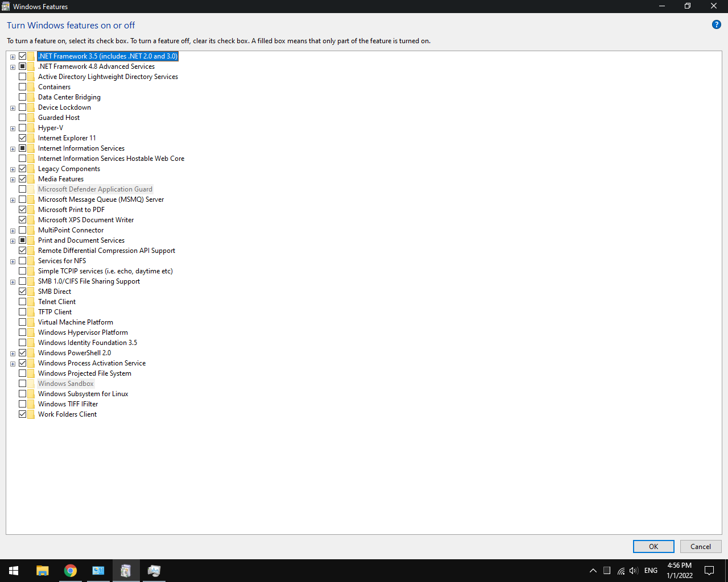Select Windows Hypervisor Platform row
728x582 pixels.
pyautogui.click(x=83, y=332)
